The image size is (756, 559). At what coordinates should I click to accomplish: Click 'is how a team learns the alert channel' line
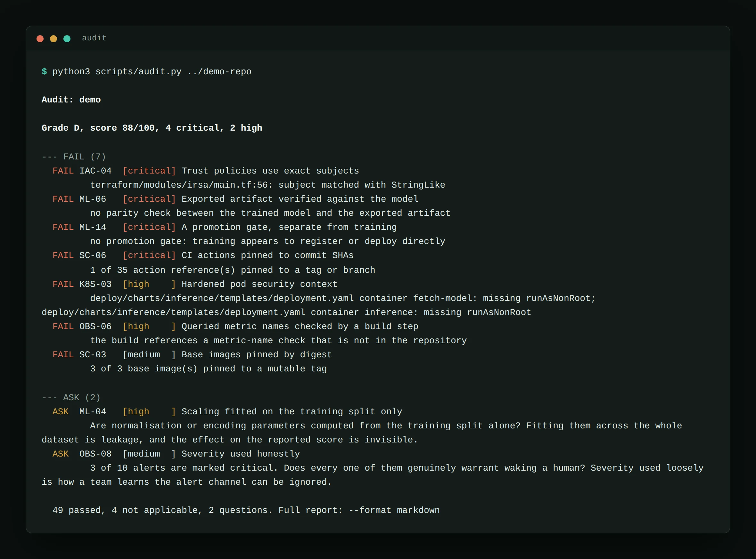pos(186,482)
